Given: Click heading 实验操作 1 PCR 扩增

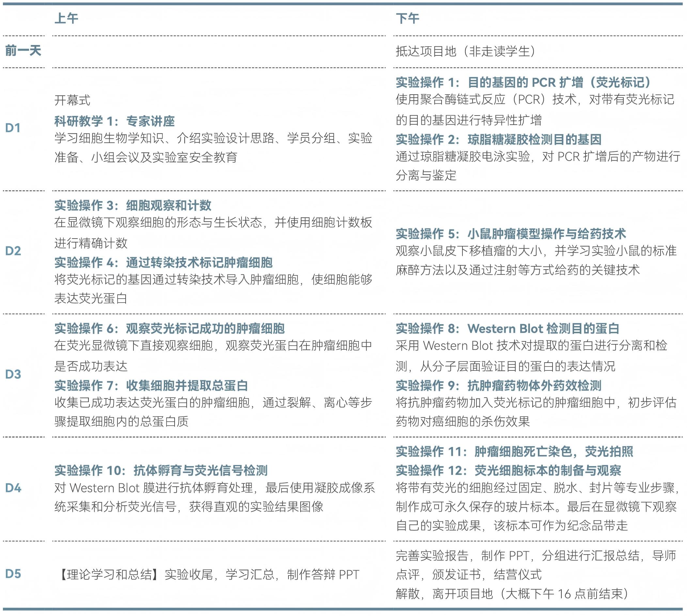Looking at the screenshot, I should (x=523, y=82).
